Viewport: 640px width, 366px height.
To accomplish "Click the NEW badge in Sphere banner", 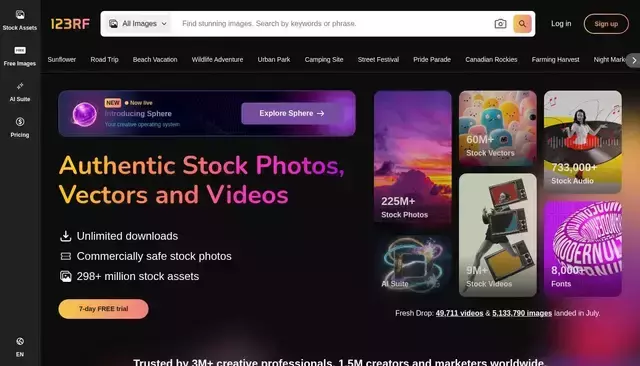I will coord(113,103).
